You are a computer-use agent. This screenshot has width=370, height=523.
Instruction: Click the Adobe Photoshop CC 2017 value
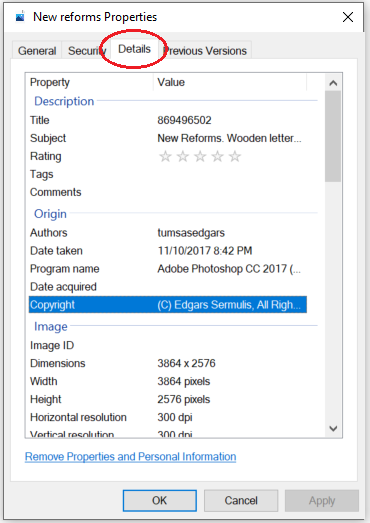(229, 269)
